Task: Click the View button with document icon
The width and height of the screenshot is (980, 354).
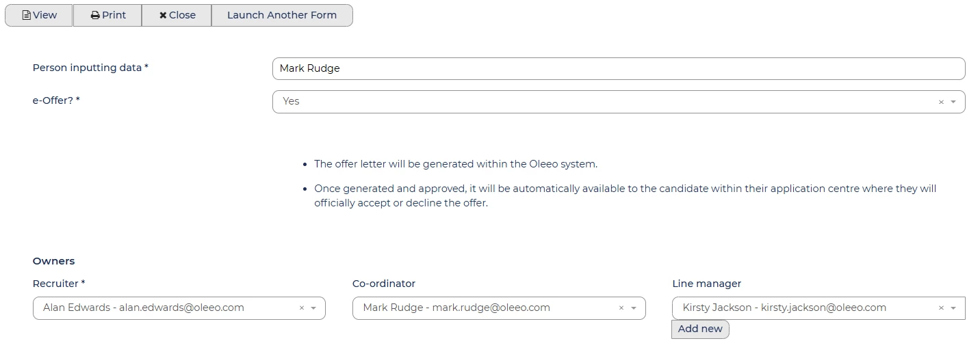Action: (x=39, y=15)
